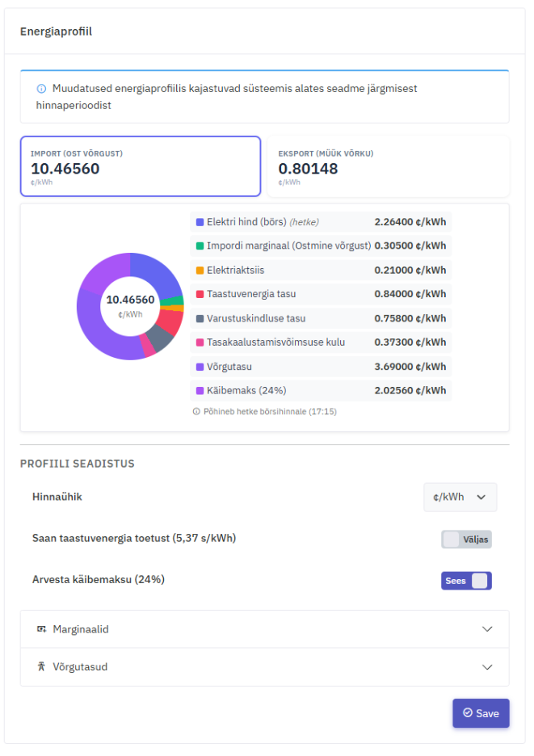
Task: Disable the Arvesta käibemaksu (24%) switch
Action: (x=466, y=581)
